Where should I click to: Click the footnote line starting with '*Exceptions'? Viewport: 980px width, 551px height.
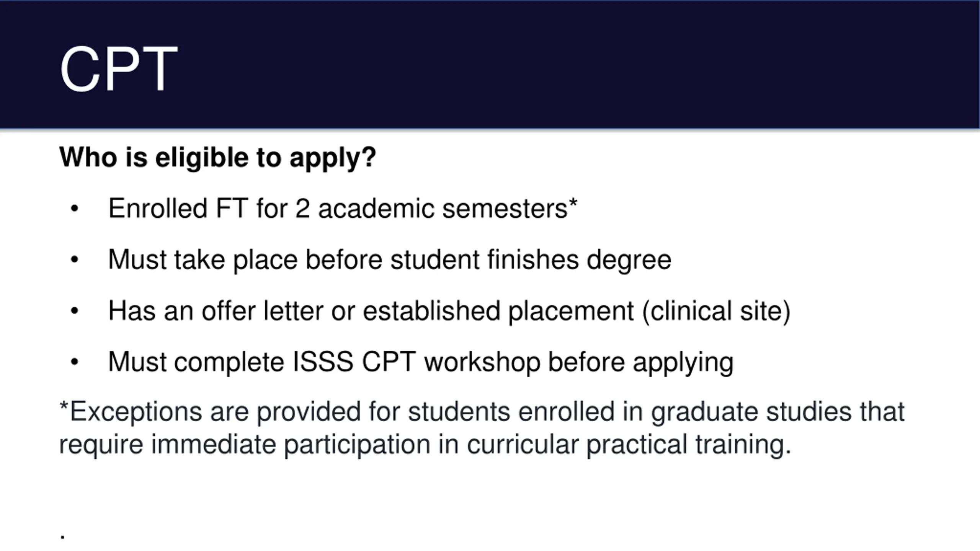click(x=482, y=412)
